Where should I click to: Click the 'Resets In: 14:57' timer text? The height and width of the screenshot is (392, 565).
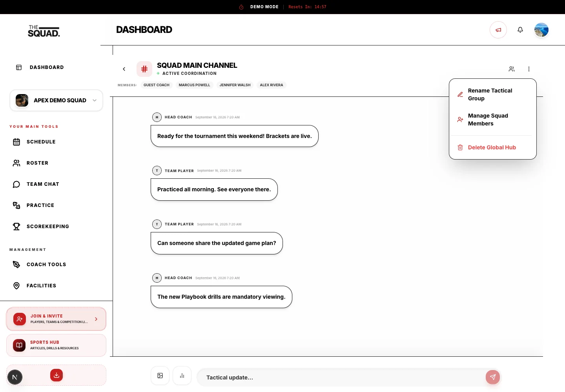(307, 7)
